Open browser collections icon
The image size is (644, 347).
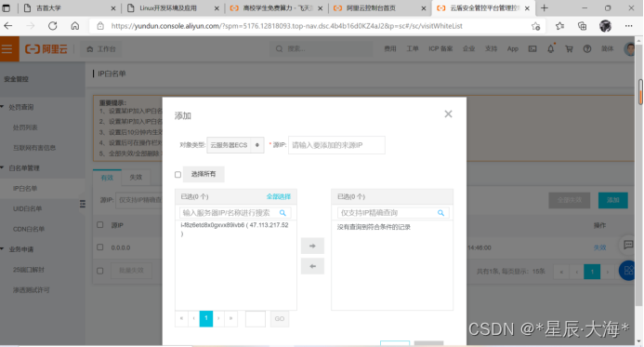tap(582, 26)
